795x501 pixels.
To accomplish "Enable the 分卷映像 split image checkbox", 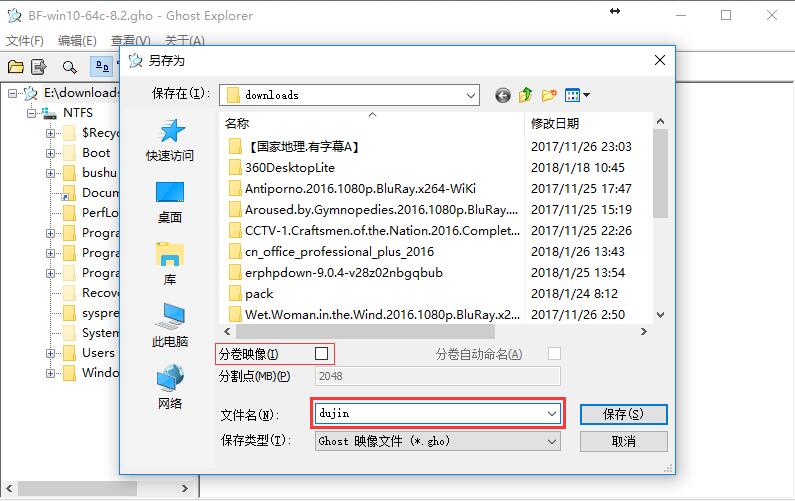I will click(321, 353).
